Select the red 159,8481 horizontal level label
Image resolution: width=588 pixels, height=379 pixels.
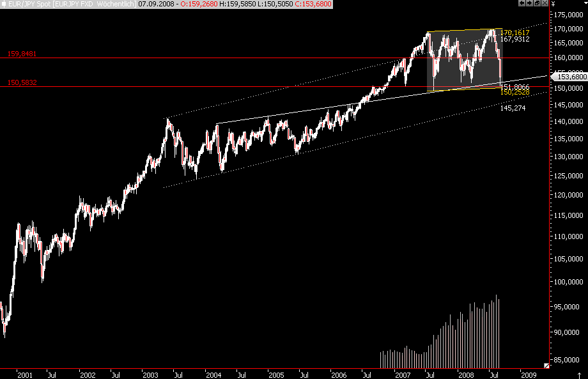pos(22,54)
